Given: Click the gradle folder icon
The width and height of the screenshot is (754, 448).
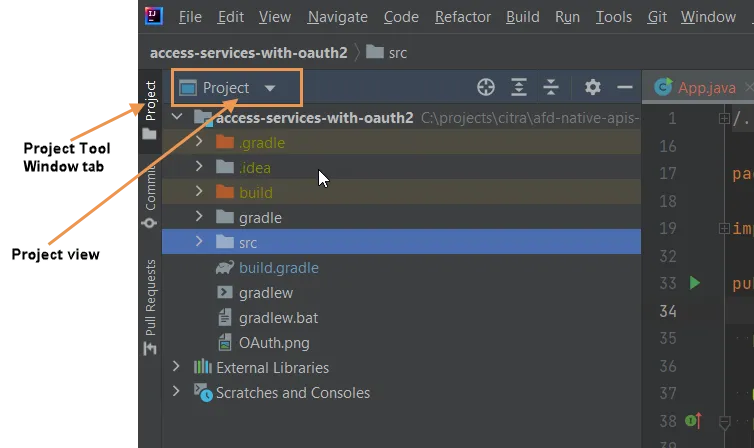Looking at the screenshot, I should (x=225, y=217).
